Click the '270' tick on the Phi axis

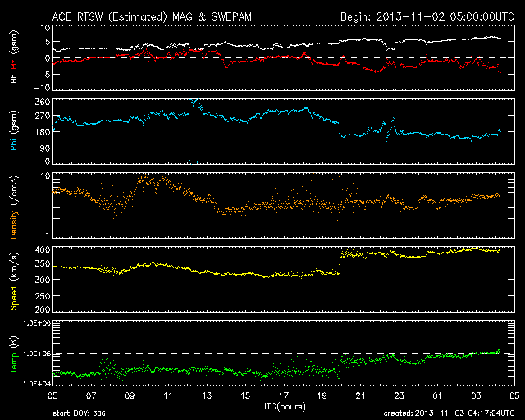point(43,116)
